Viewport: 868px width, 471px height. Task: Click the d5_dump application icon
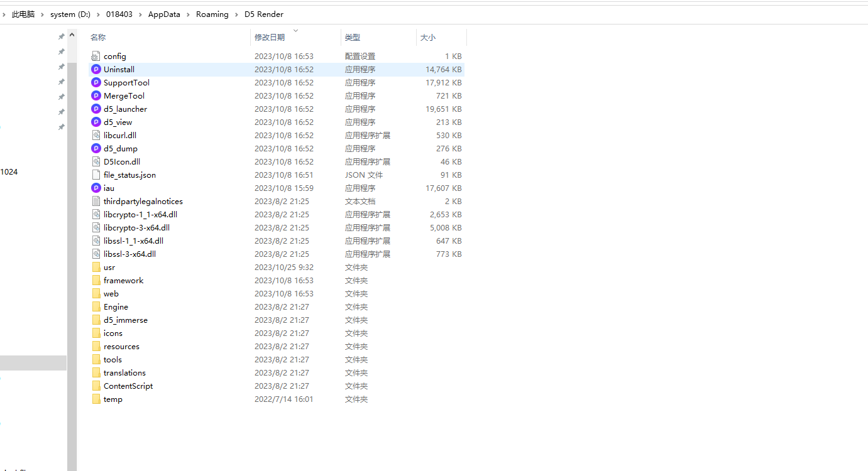(x=96, y=149)
